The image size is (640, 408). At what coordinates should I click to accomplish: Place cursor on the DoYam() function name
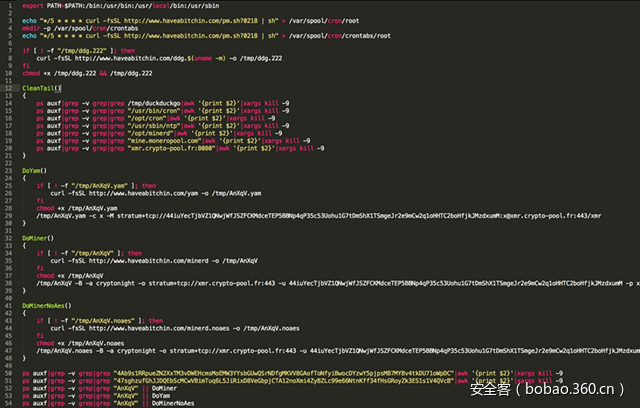[34, 170]
